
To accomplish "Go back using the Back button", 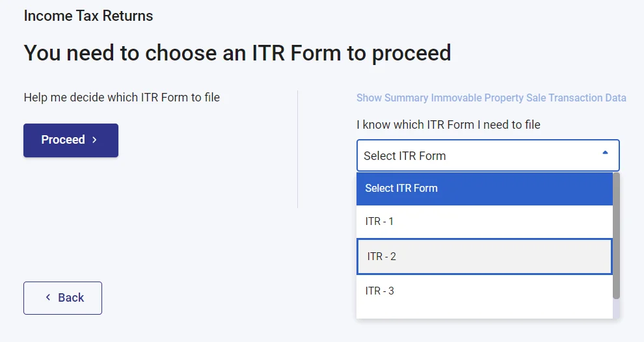I will pyautogui.click(x=62, y=298).
